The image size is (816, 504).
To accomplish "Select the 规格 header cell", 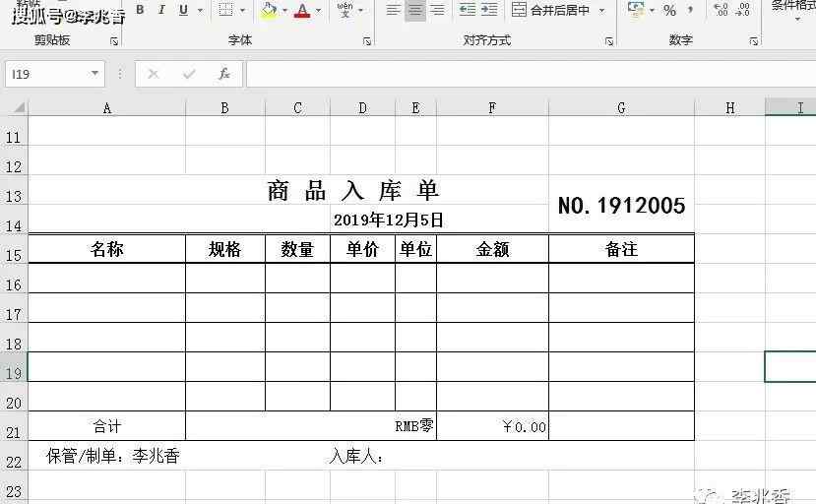I will (225, 249).
